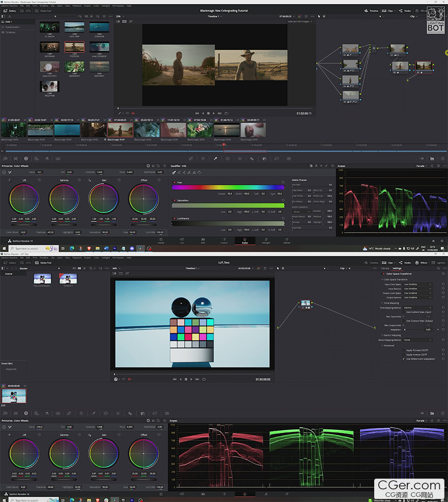Viewport: 448px width, 502px height.
Task: Open viewer zoom percentage dropdown in Colorgrading Tutorial window
Action: click(120, 16)
